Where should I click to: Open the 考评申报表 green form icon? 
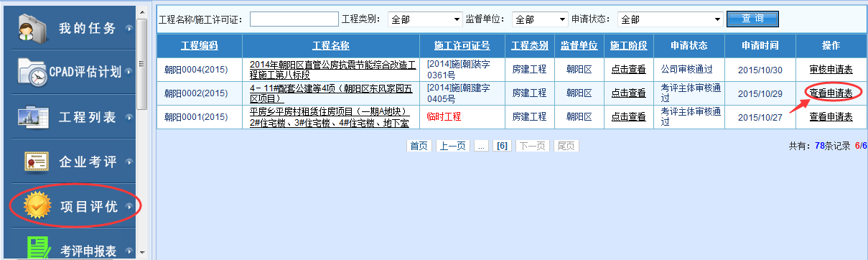coord(37,248)
